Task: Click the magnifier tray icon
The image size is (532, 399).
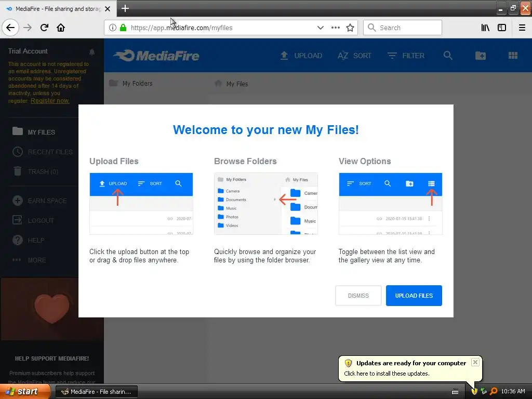Action: tap(494, 391)
